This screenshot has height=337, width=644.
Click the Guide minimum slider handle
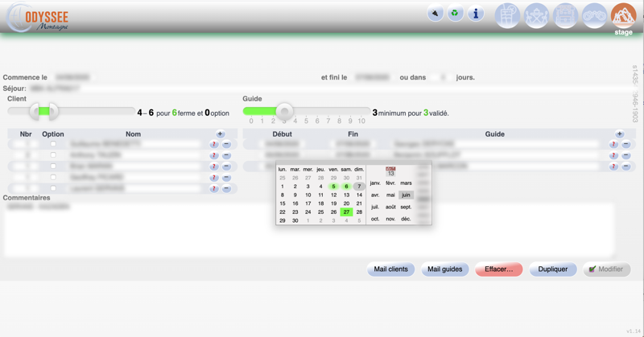pyautogui.click(x=283, y=111)
